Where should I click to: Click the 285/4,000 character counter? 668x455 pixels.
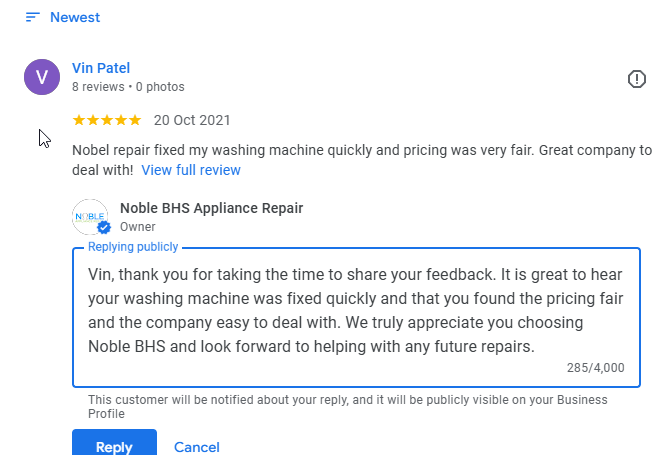[x=595, y=368]
